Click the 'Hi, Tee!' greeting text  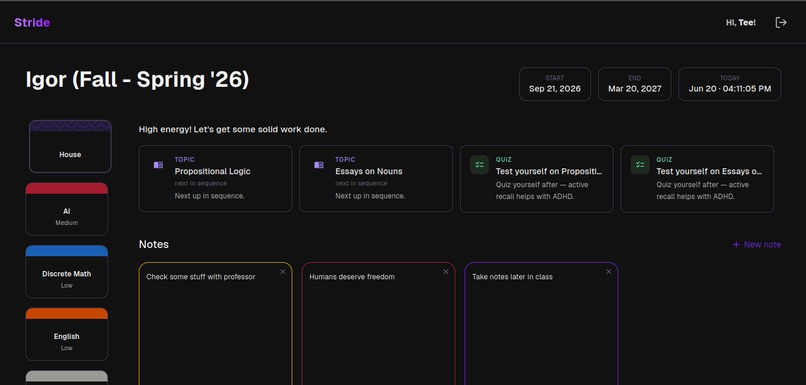[741, 23]
